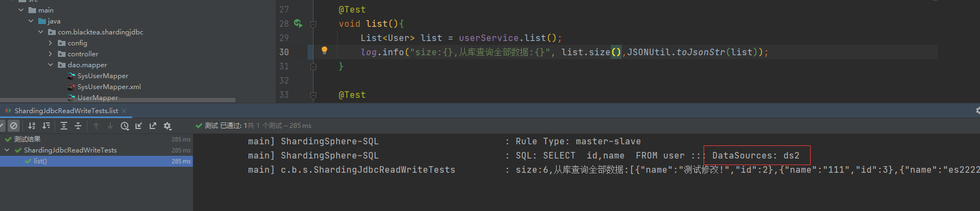Expand the controller package
Viewport: 980px width, 211px height.
[x=51, y=54]
